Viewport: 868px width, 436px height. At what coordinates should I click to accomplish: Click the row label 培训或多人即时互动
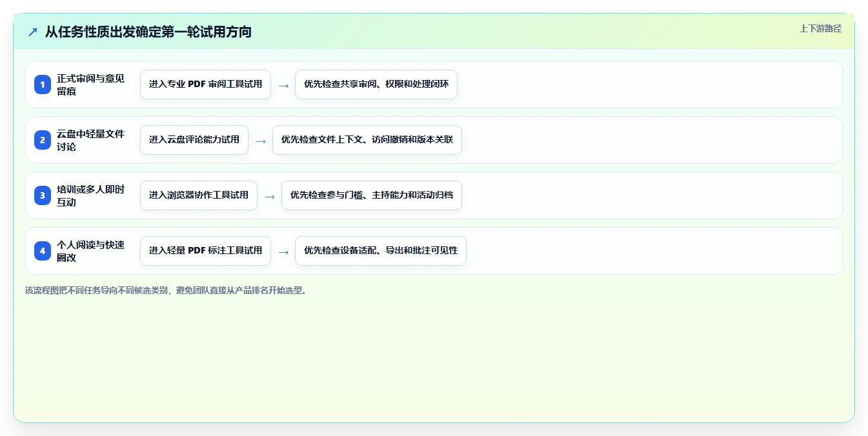pos(90,195)
